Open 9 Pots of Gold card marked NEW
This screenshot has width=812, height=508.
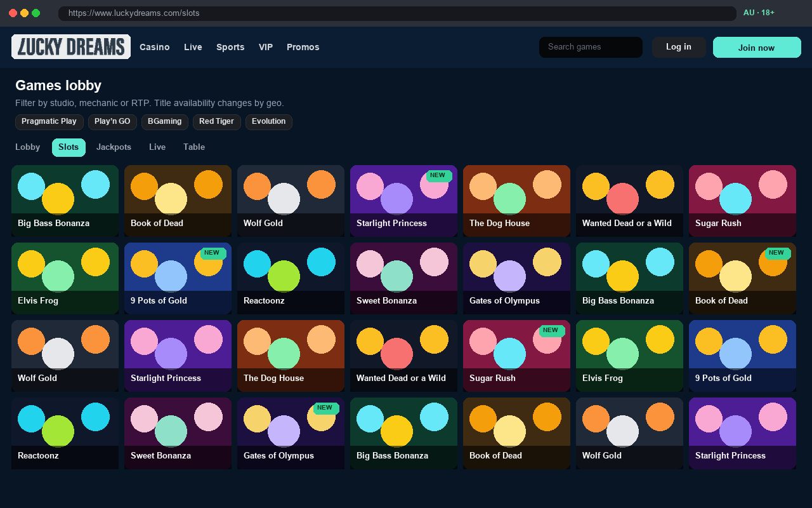tap(178, 278)
